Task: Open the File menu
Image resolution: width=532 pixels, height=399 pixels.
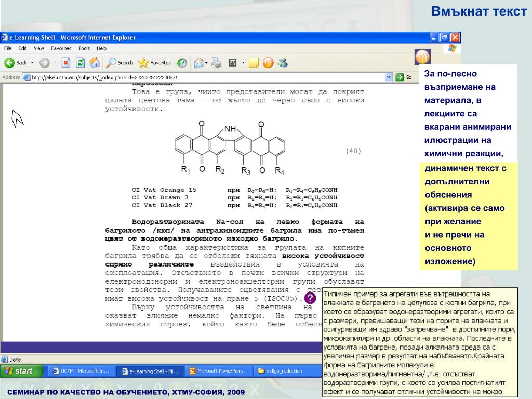Action: [x=8, y=48]
